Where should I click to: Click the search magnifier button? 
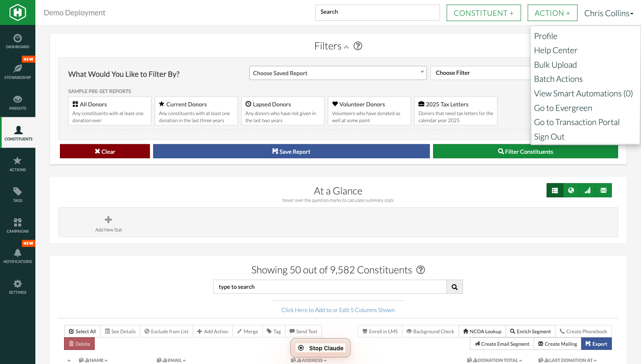pos(454,287)
